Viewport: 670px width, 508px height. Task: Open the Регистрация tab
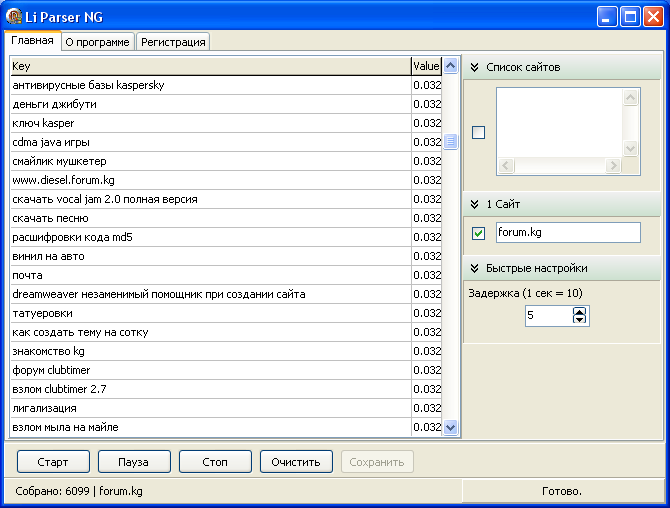pos(173,42)
